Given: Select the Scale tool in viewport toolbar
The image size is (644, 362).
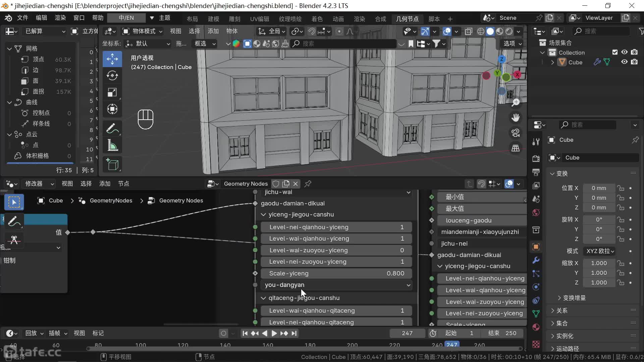Looking at the screenshot, I should [x=112, y=93].
